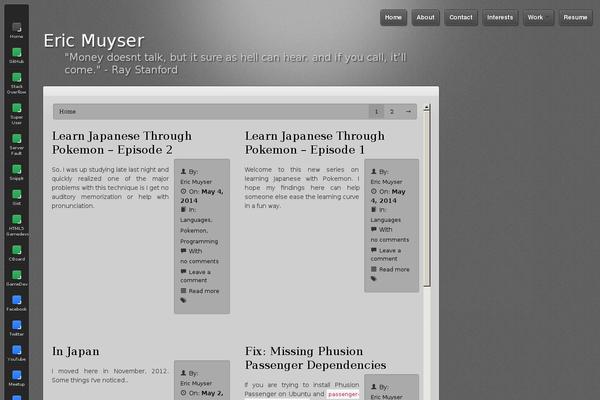
Task: Click author Eric Muyser on Episode 2 post
Action: (196, 182)
